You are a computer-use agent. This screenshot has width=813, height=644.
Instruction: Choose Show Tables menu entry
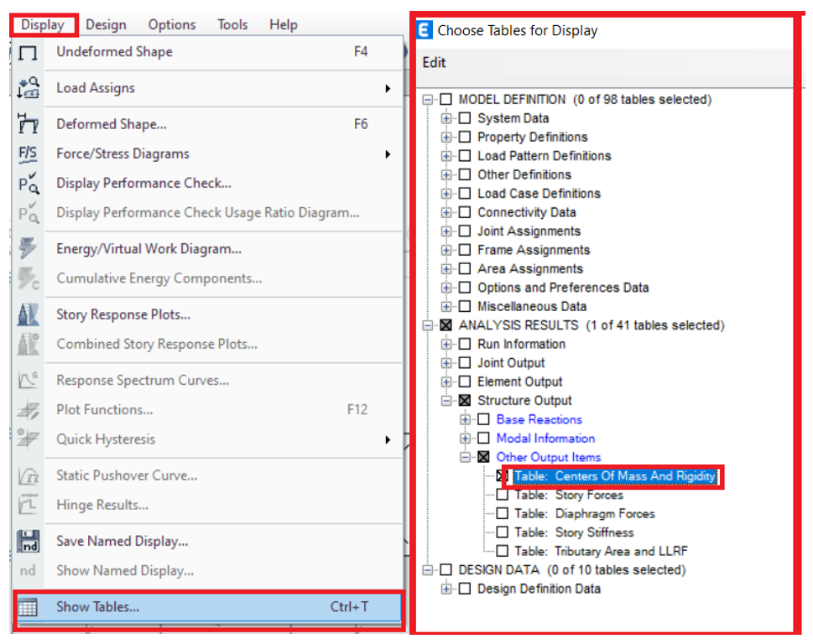[x=207, y=607]
